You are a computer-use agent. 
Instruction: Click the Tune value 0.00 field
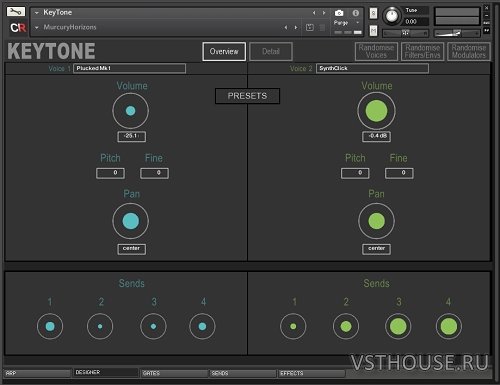[416, 22]
